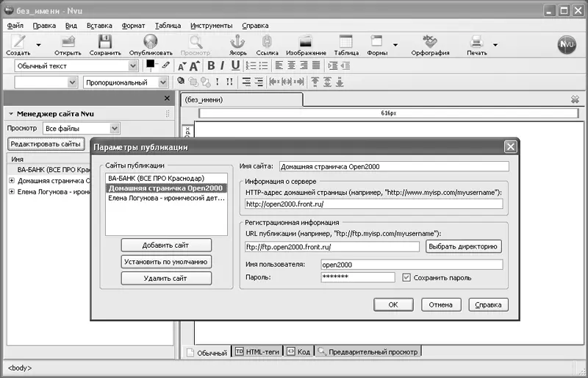
Task: Click the numbered list icon
Action: (x=251, y=65)
